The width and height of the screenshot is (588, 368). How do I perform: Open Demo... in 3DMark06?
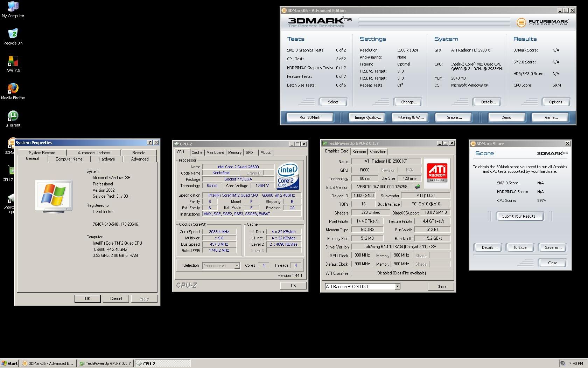(x=507, y=117)
